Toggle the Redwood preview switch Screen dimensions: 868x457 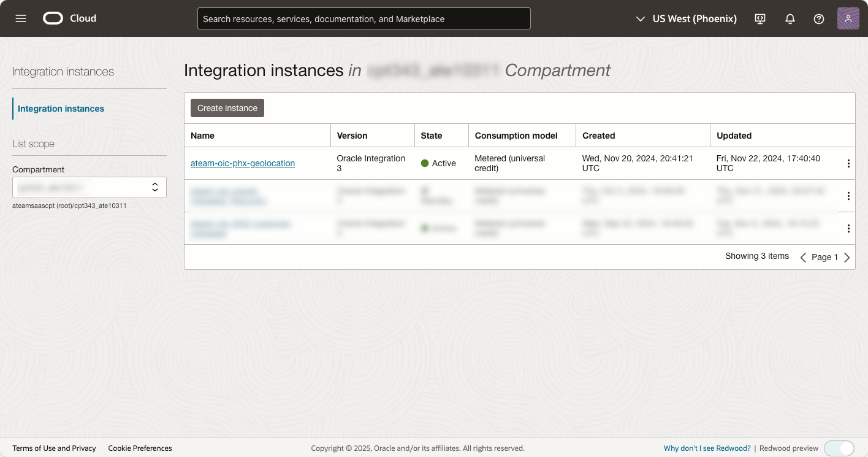click(839, 448)
